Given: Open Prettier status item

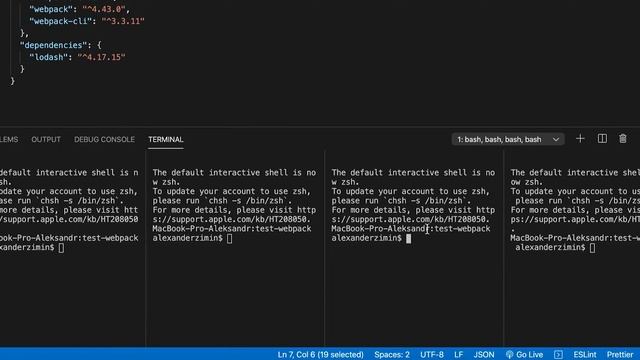Looking at the screenshot, I should pos(620,355).
